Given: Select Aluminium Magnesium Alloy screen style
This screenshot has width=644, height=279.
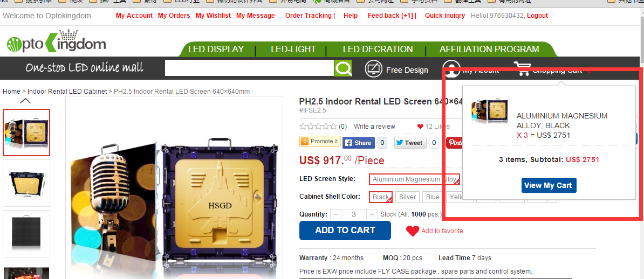Looking at the screenshot, I should pos(414,179).
